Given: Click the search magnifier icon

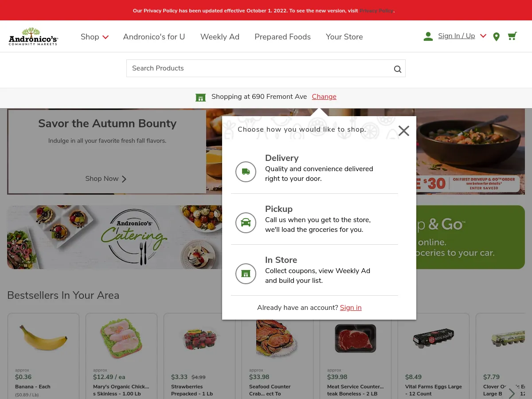Looking at the screenshot, I should [398, 69].
